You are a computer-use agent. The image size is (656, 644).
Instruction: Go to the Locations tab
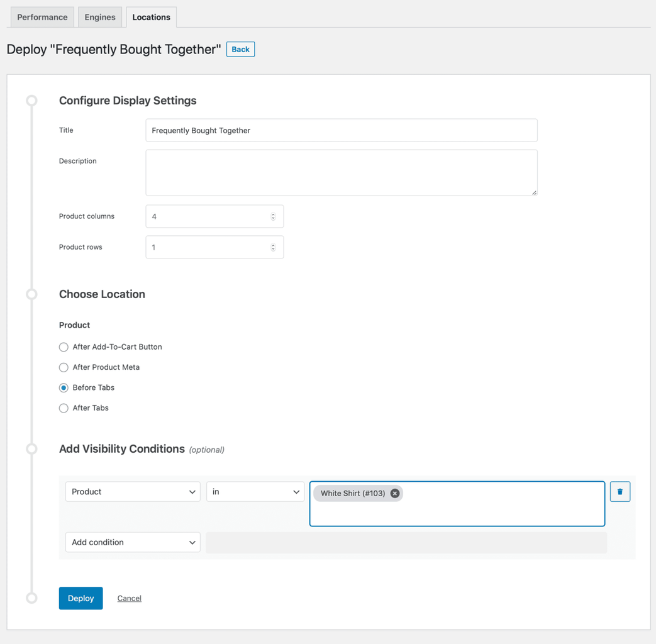coord(151,17)
